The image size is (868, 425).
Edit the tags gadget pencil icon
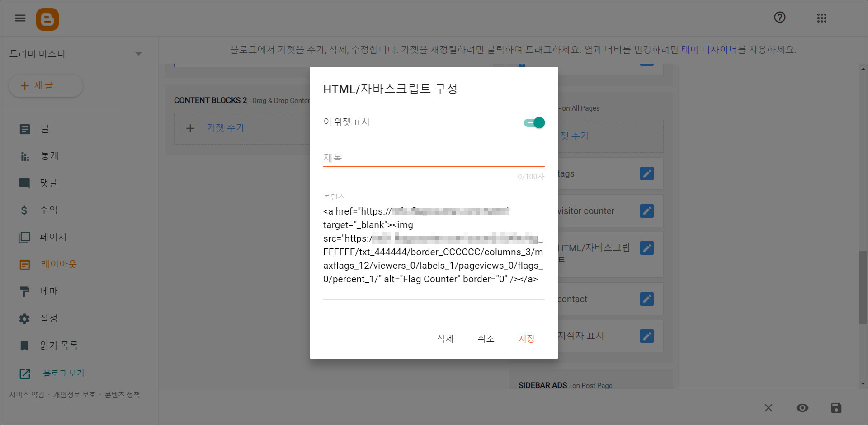(x=647, y=173)
